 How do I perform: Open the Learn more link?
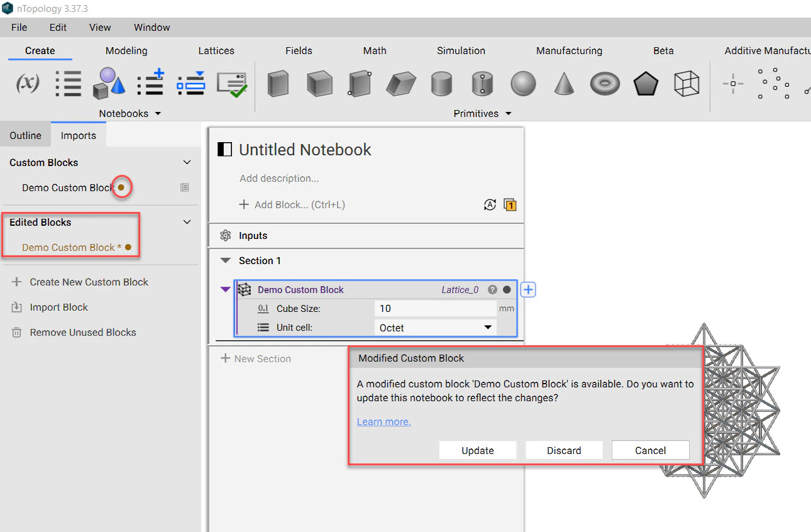click(x=384, y=421)
